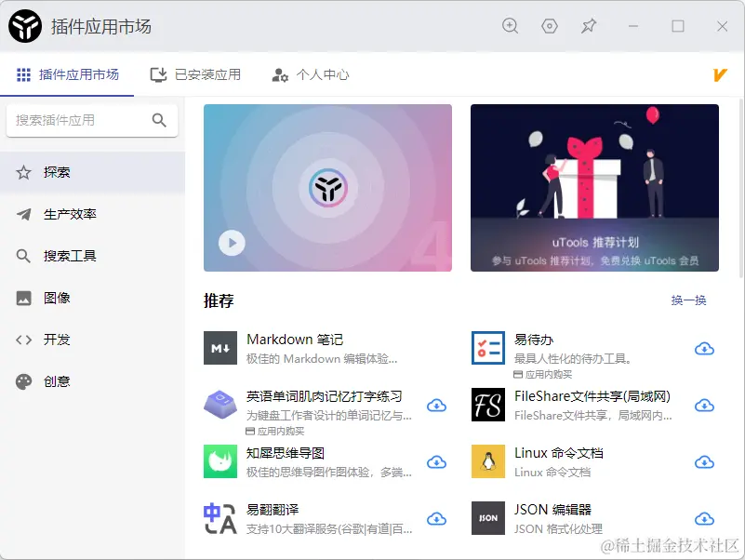Click the JSON 格式化处理 description

(558, 529)
